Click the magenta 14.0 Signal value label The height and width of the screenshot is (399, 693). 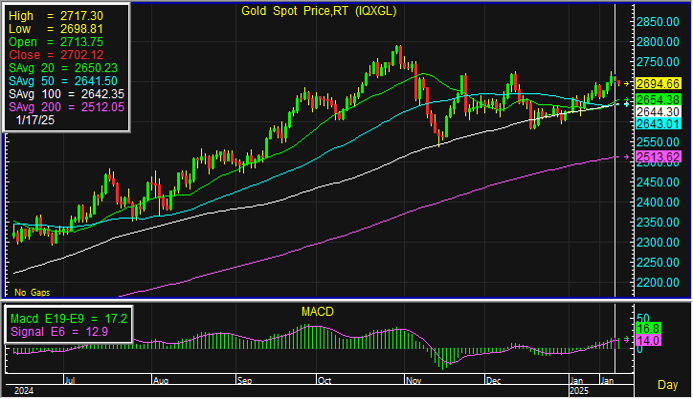coord(648,340)
